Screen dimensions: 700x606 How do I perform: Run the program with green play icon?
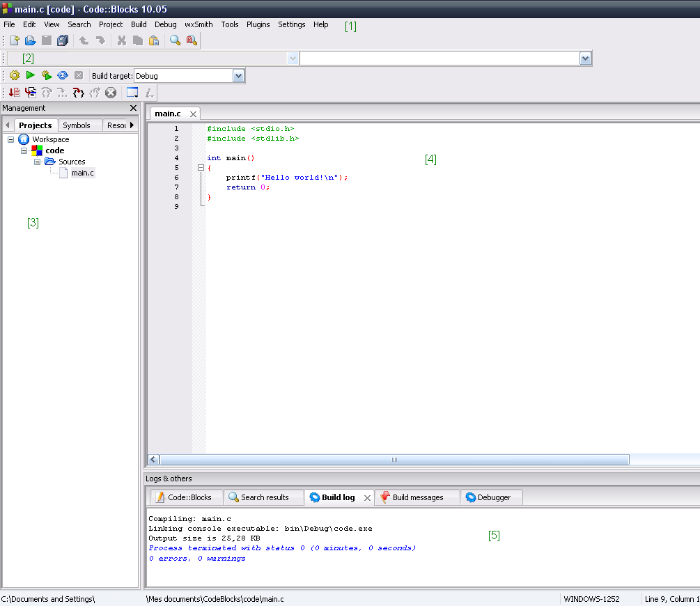click(x=31, y=75)
